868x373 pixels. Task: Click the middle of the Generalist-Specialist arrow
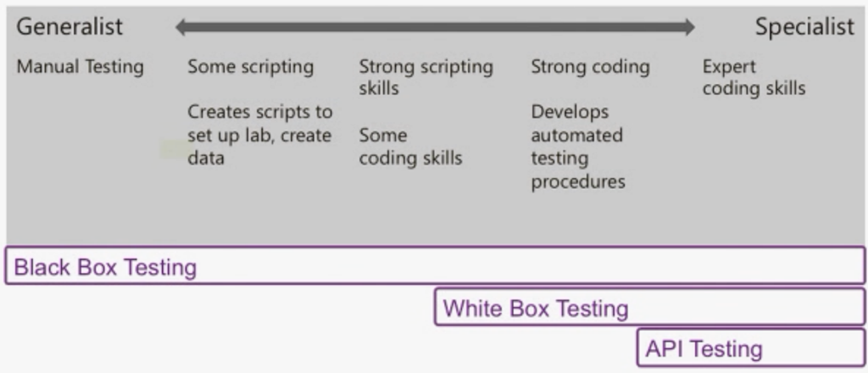[435, 27]
